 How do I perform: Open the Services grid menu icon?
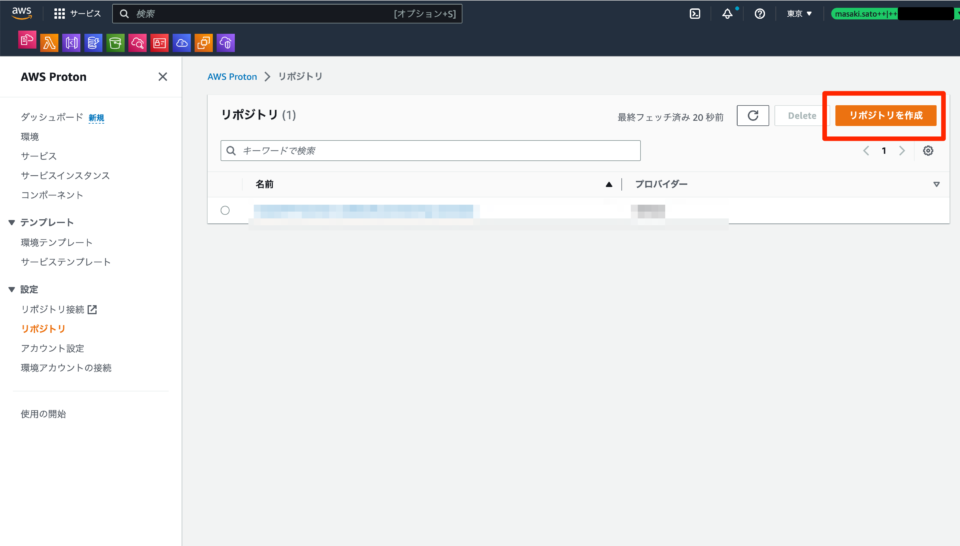pos(59,13)
